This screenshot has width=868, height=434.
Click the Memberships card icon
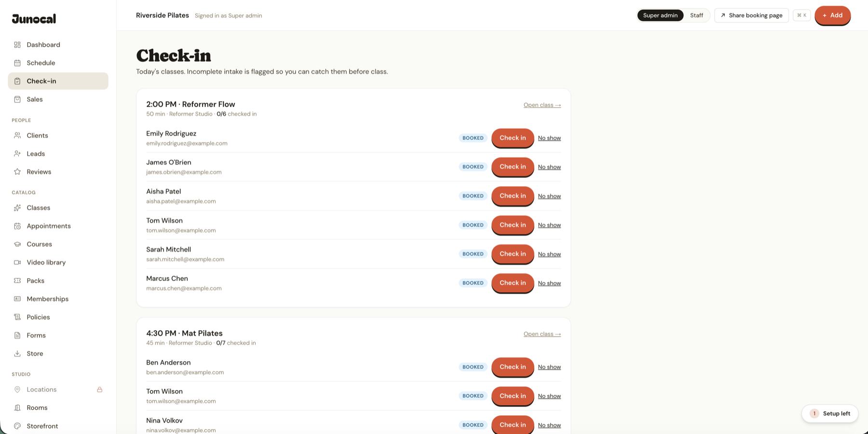17,299
